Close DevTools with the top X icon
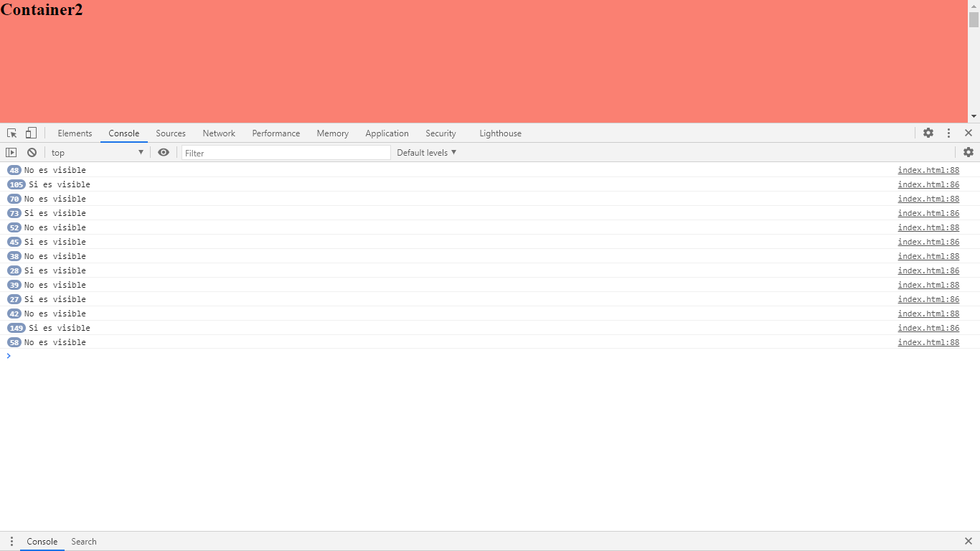 click(969, 133)
